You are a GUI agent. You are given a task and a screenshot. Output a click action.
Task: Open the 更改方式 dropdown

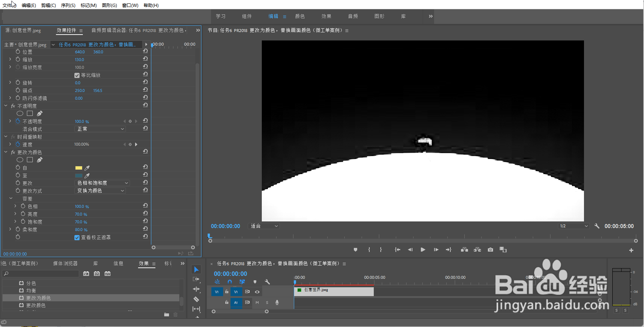coord(100,191)
